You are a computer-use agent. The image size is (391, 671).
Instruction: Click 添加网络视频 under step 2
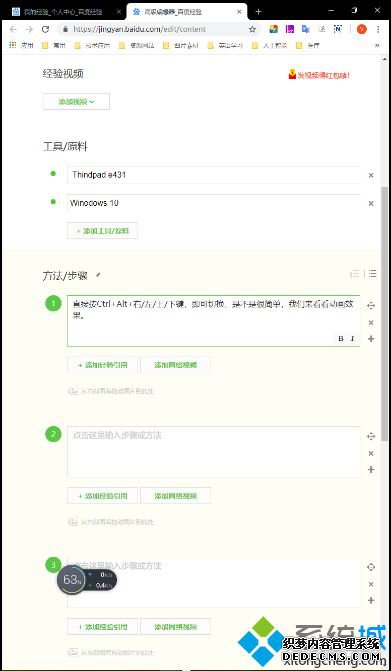pyautogui.click(x=175, y=496)
